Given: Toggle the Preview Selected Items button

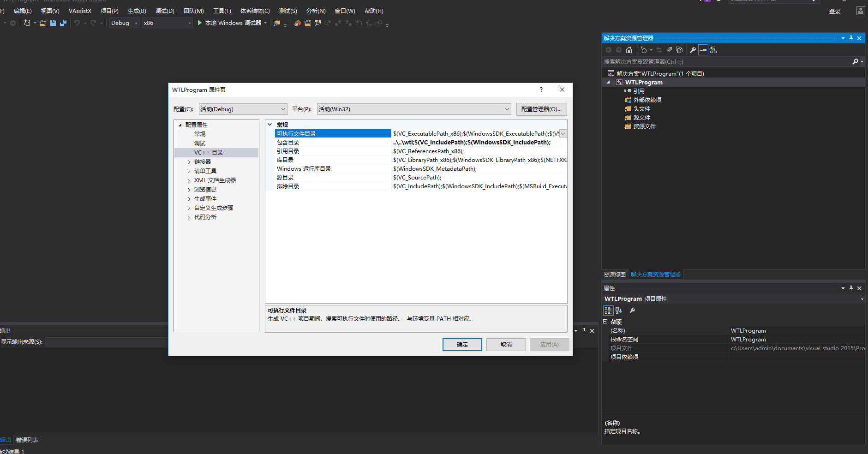Looking at the screenshot, I should (703, 50).
